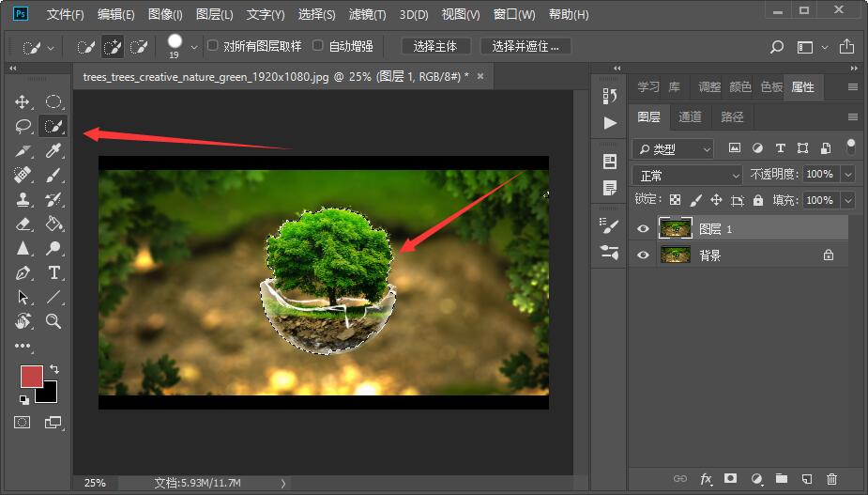
Task: Open the 正常 blend mode dropdown
Action: 687,176
